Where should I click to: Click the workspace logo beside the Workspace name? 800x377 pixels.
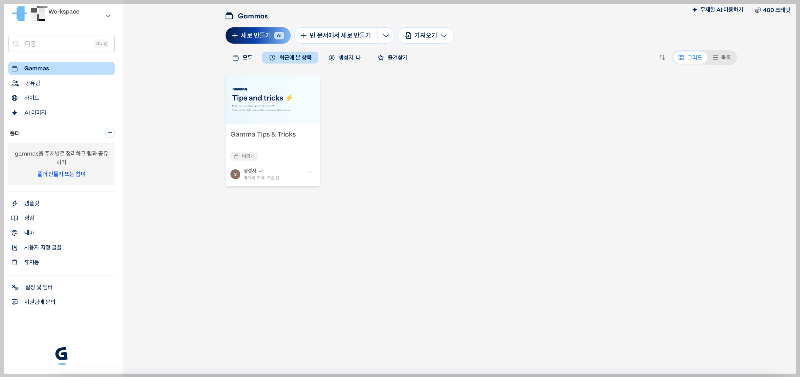[19, 14]
